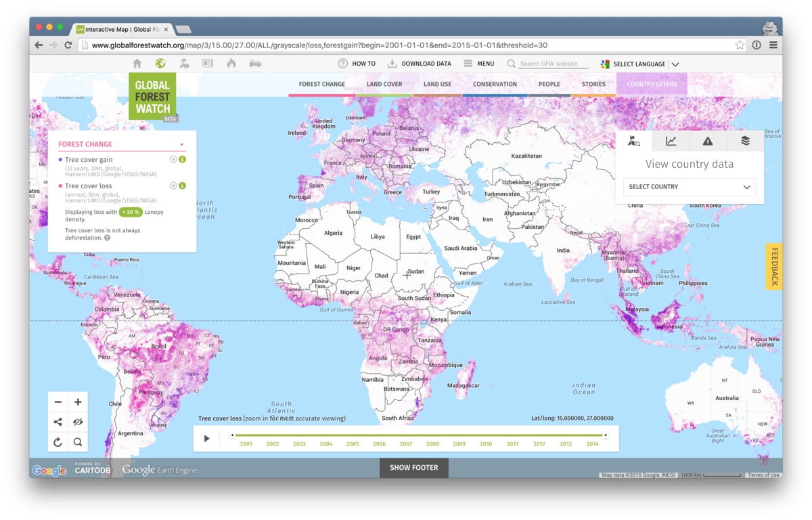Toggle visibility of map layers with eye icon
The image size is (812, 520).
(x=77, y=421)
